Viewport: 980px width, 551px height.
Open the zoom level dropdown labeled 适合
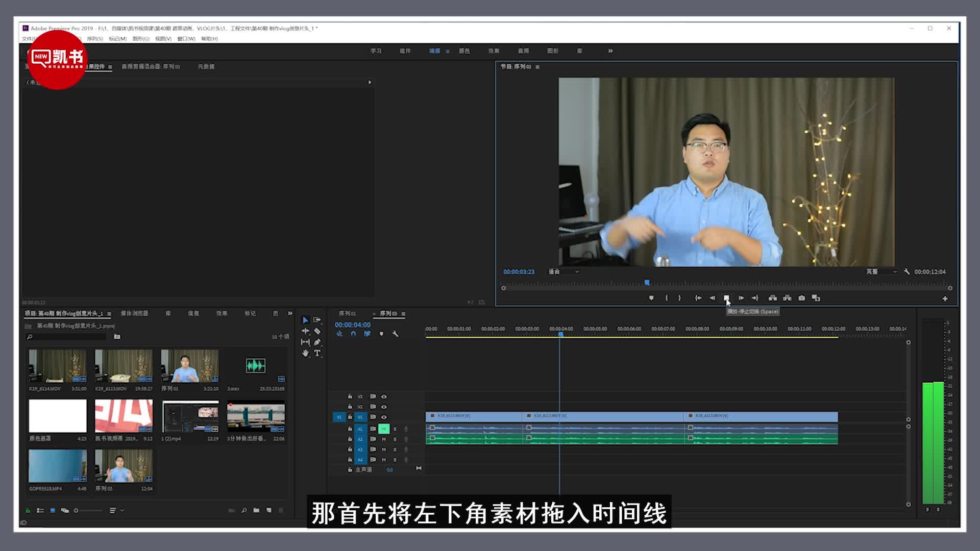click(x=563, y=272)
